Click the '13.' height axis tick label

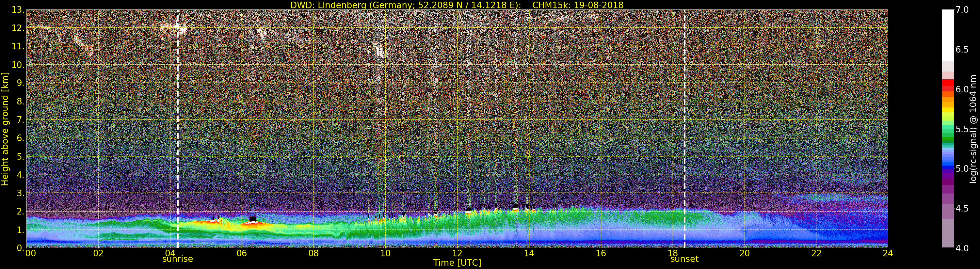[18, 10]
